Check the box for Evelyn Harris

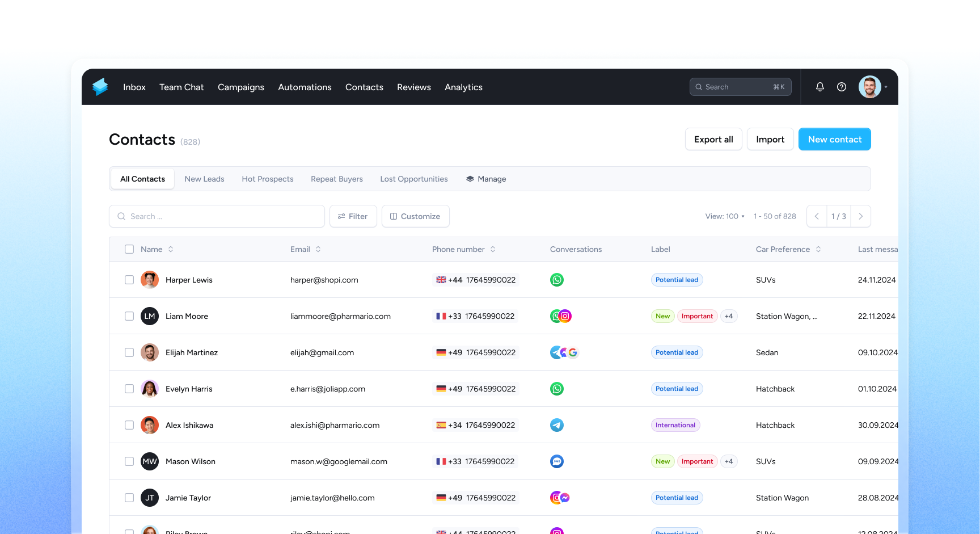point(129,389)
